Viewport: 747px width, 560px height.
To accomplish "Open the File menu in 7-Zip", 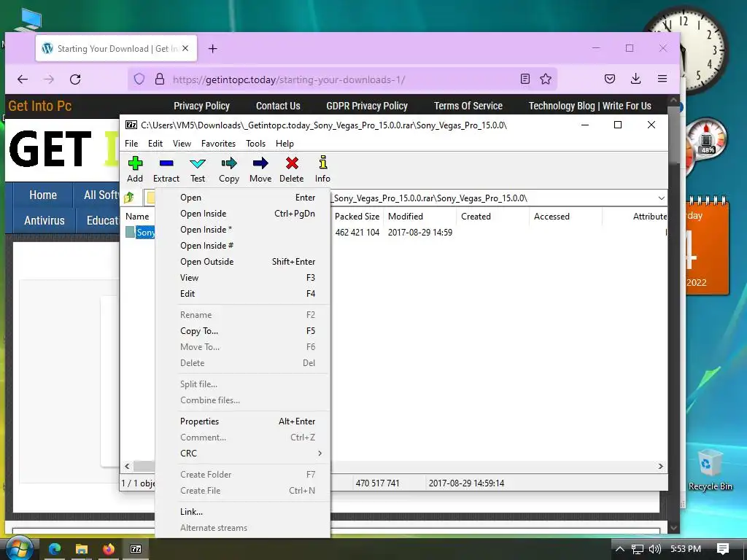I will pos(131,144).
